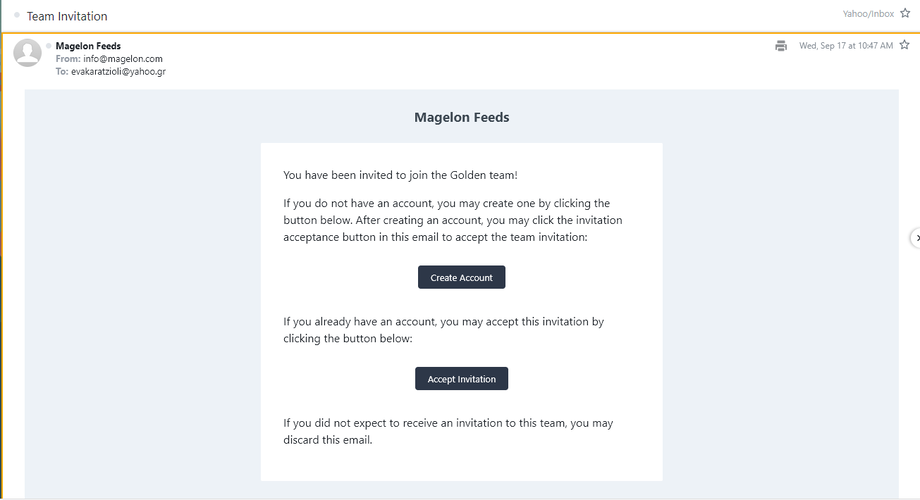Click the Golden team invitation sentence
This screenshot has width=920, height=500.
click(x=400, y=175)
